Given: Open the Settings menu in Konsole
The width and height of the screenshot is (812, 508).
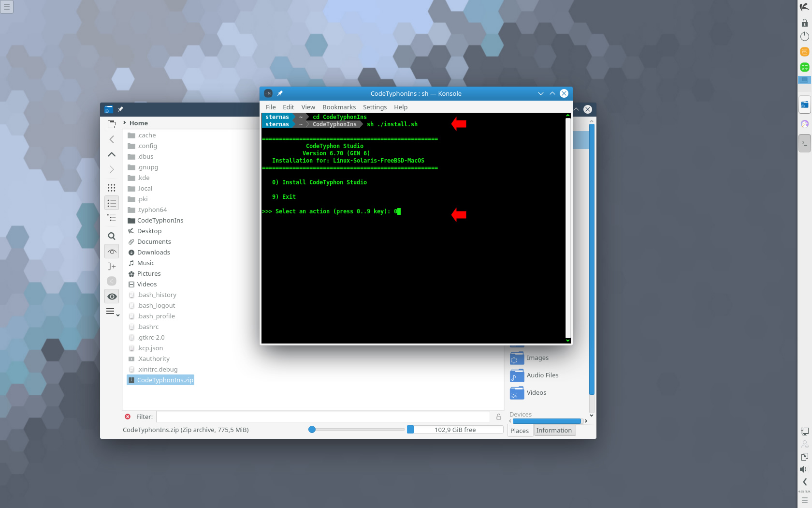Looking at the screenshot, I should (375, 107).
